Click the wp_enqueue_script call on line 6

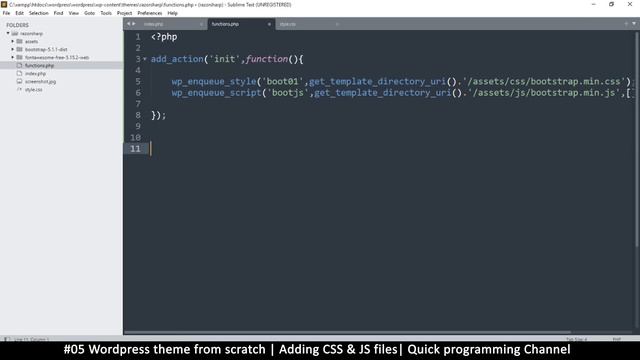coord(216,93)
